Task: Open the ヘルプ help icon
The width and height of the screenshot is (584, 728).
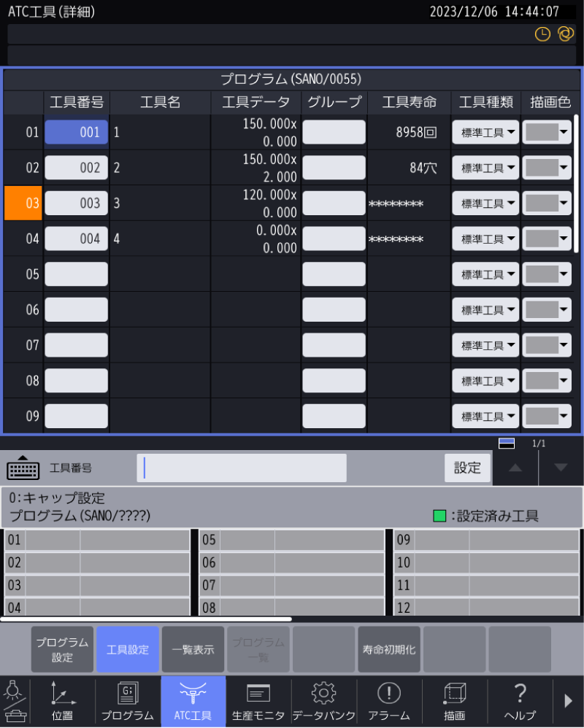Action: coord(518,701)
